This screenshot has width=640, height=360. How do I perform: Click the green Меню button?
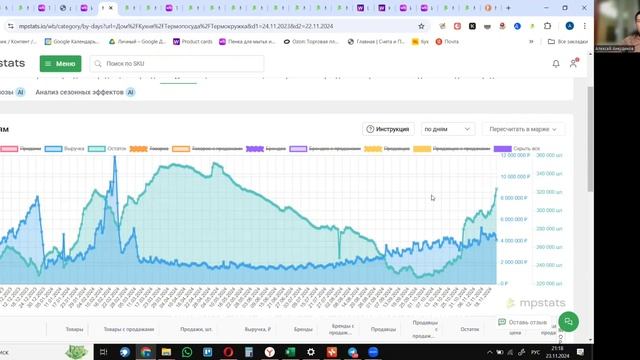pyautogui.click(x=60, y=64)
